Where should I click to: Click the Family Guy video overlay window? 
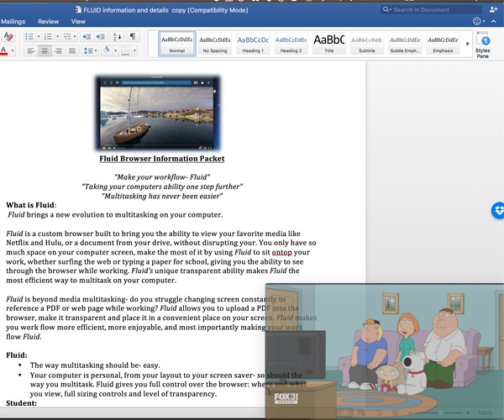(385, 351)
